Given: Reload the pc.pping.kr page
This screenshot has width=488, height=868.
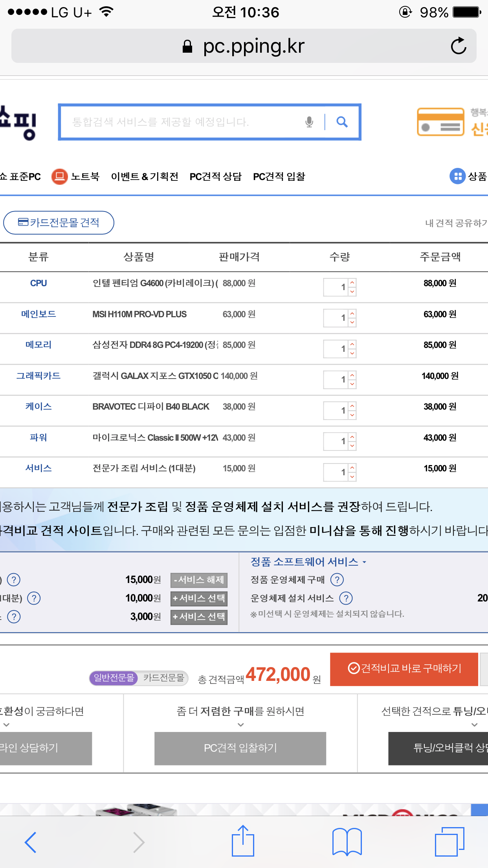Looking at the screenshot, I should [x=458, y=46].
